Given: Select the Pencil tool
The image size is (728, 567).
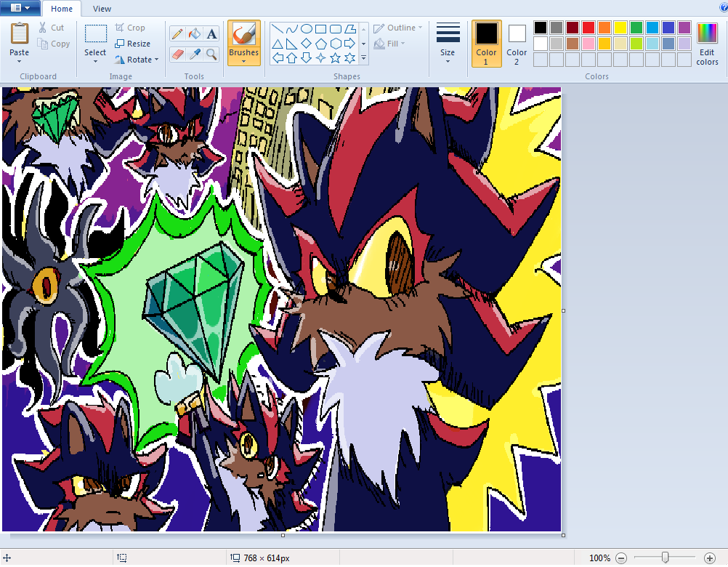Looking at the screenshot, I should point(177,33).
